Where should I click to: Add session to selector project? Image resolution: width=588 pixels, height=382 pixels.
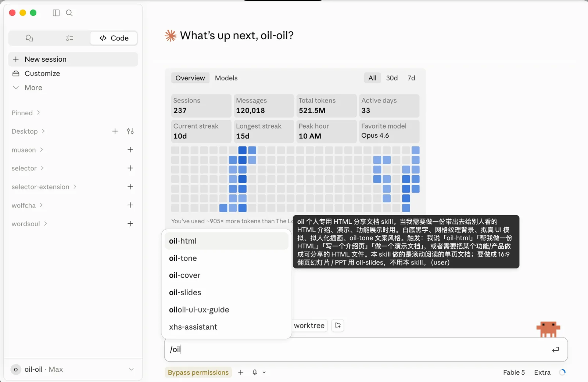coord(130,168)
